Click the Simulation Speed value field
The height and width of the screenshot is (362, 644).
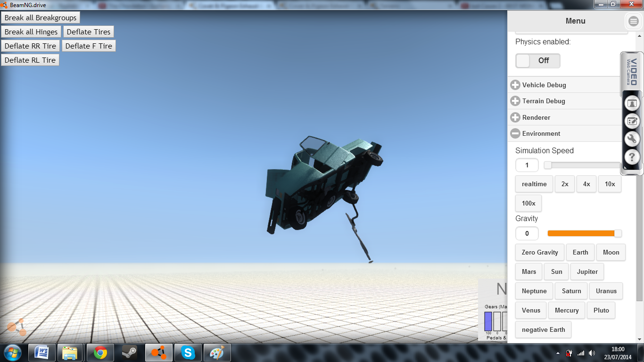point(527,165)
